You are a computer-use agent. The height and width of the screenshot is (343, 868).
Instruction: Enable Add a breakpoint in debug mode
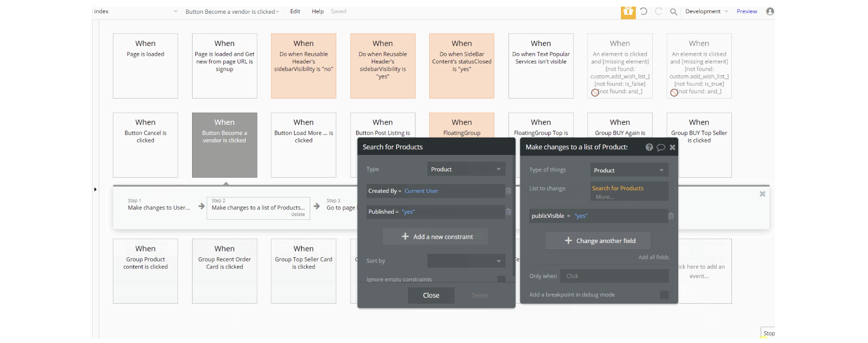pyautogui.click(x=664, y=295)
